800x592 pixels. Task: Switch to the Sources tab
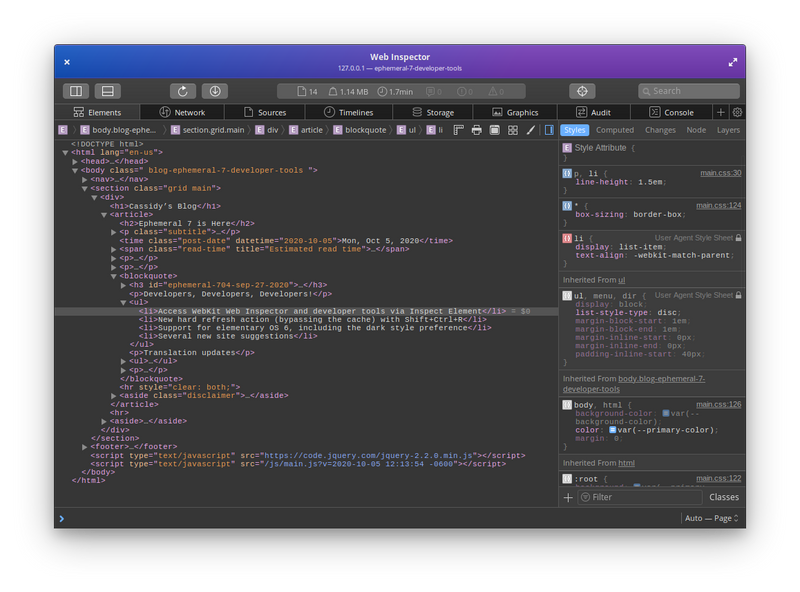tap(265, 112)
